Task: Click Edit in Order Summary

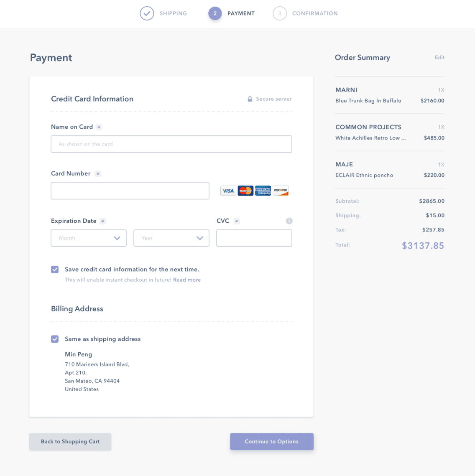Action: point(439,58)
